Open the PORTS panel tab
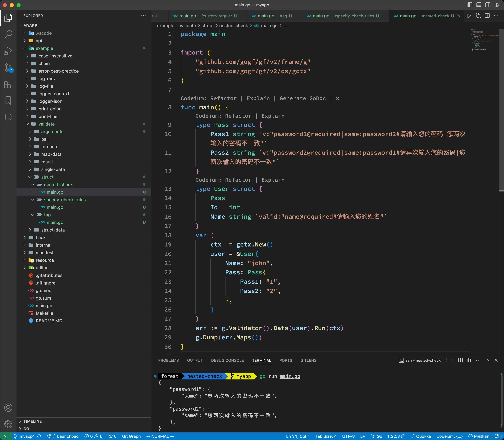The width and height of the screenshot is (504, 440). click(x=286, y=360)
